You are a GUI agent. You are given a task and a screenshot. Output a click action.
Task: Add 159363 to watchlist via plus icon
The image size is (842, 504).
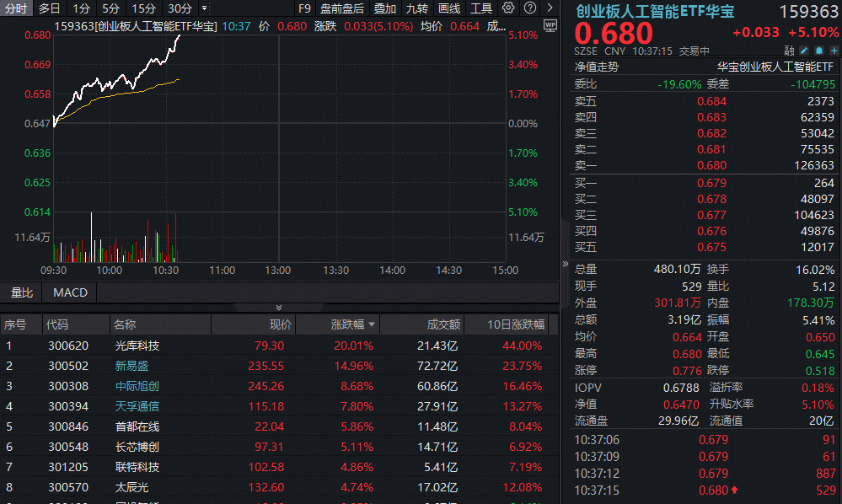834,51
